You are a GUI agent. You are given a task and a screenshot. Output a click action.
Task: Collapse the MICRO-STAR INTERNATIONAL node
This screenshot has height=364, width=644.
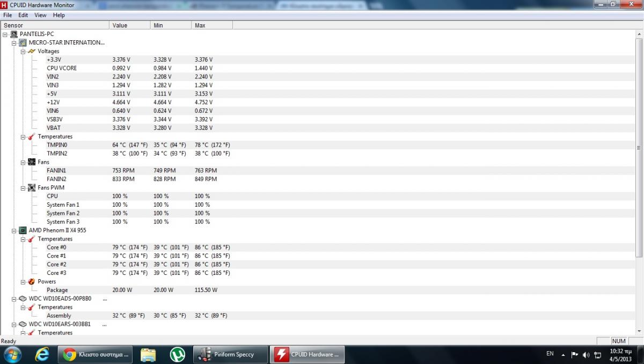point(14,42)
